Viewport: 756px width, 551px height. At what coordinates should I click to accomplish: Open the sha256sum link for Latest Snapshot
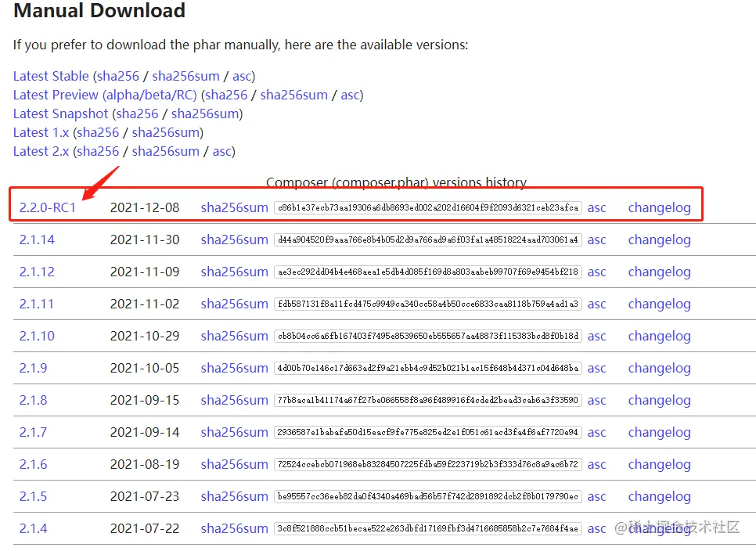[205, 113]
